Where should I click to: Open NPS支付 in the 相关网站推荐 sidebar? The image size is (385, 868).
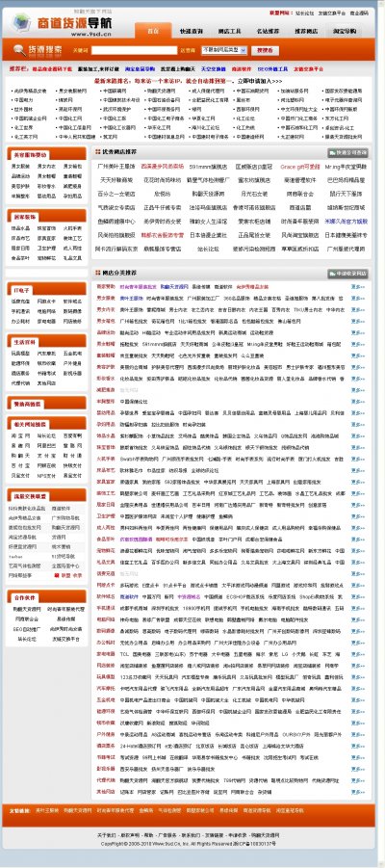click(46, 476)
